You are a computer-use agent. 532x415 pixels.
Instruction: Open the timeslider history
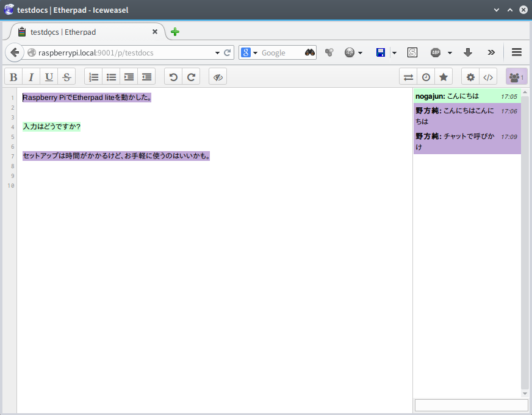click(x=426, y=77)
